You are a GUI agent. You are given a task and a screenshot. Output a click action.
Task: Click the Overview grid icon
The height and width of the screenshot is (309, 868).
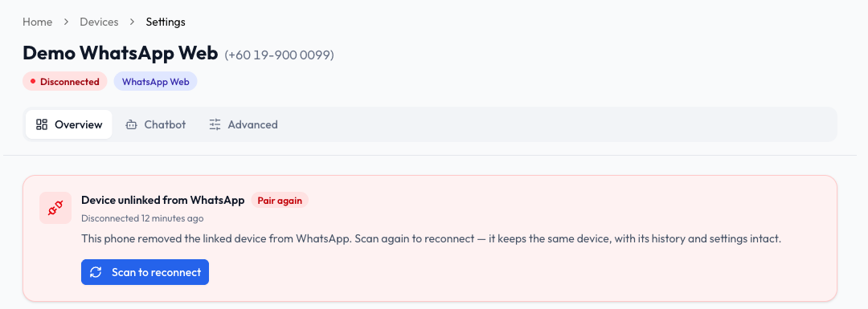(x=42, y=124)
